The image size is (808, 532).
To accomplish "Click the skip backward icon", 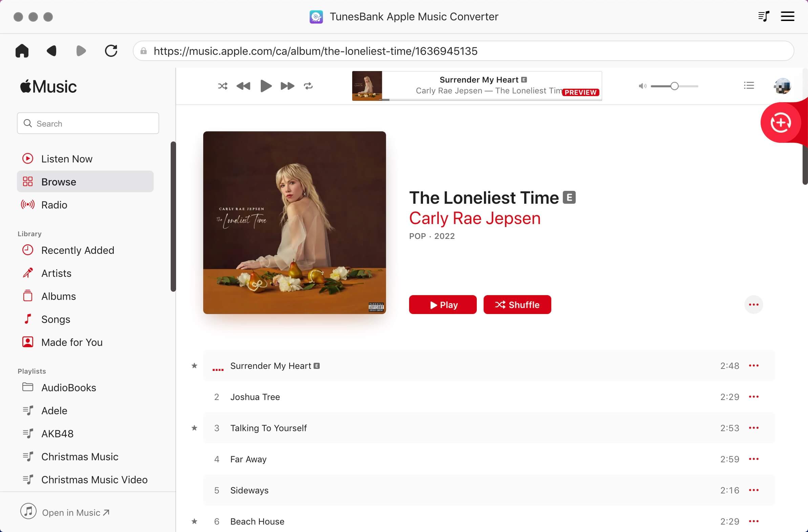I will tap(243, 86).
